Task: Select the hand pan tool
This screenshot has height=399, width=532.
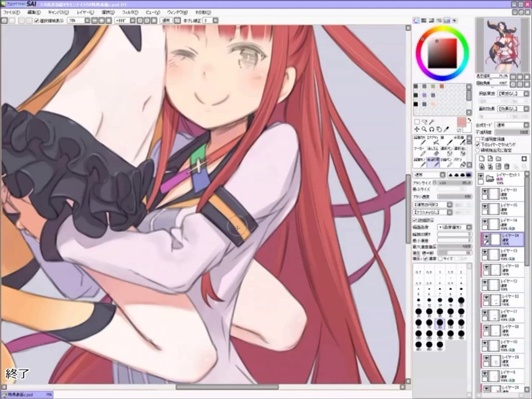Action: pyautogui.click(x=439, y=129)
